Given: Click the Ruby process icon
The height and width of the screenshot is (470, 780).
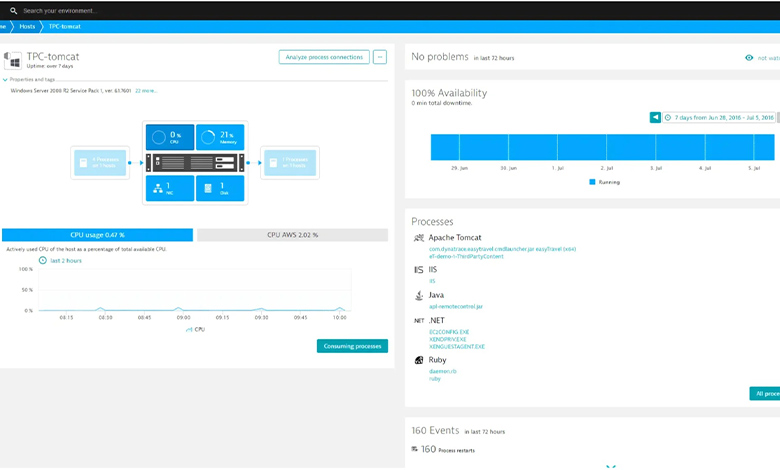Looking at the screenshot, I should (x=419, y=360).
